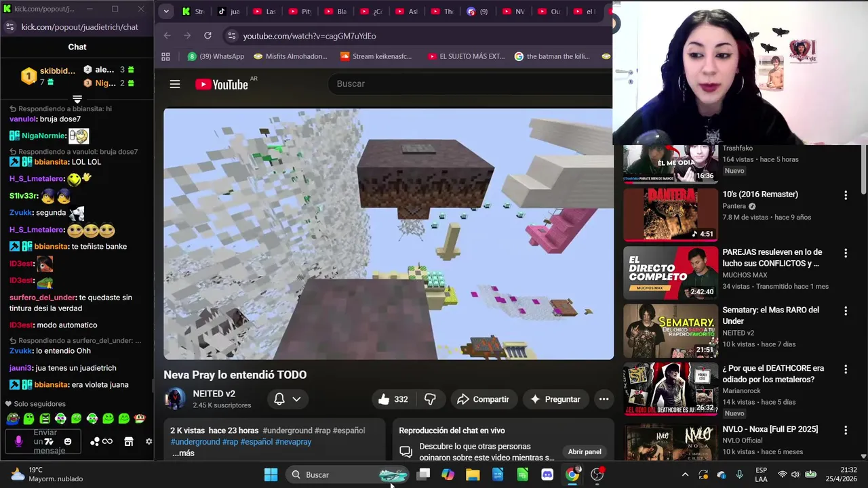The width and height of the screenshot is (868, 488).
Task: Open options for 'Sematary' video
Action: [846, 311]
